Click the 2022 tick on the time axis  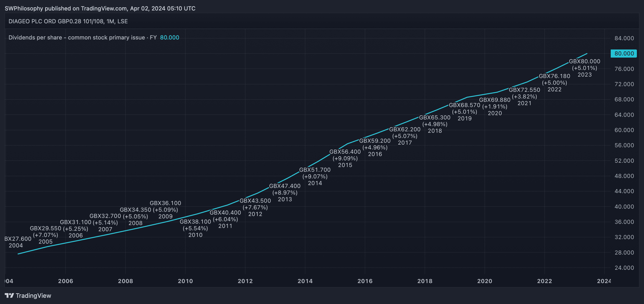[544, 281]
